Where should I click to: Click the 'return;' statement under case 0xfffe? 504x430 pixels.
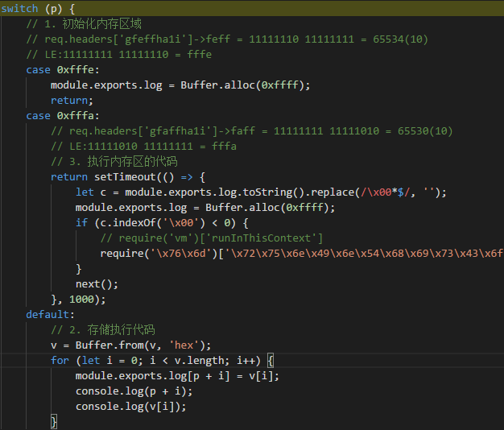pyautogui.click(x=72, y=101)
